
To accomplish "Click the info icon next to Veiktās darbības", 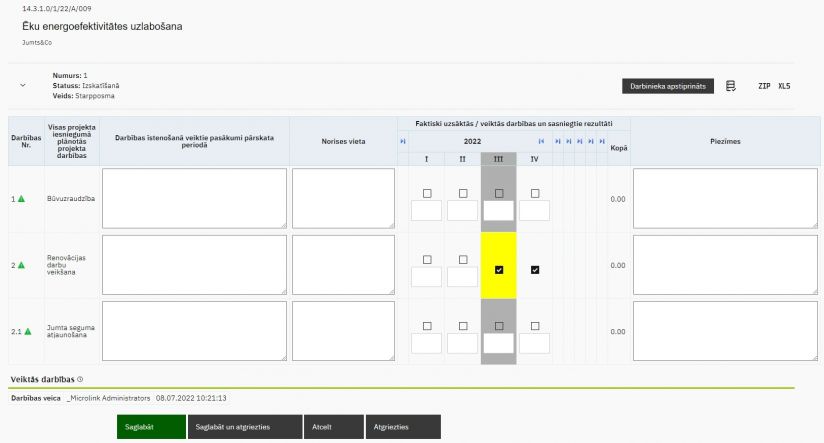I will pos(80,379).
